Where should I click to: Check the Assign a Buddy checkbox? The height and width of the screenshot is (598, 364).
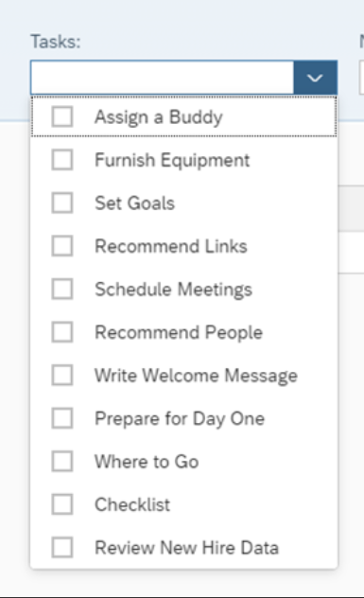click(62, 116)
